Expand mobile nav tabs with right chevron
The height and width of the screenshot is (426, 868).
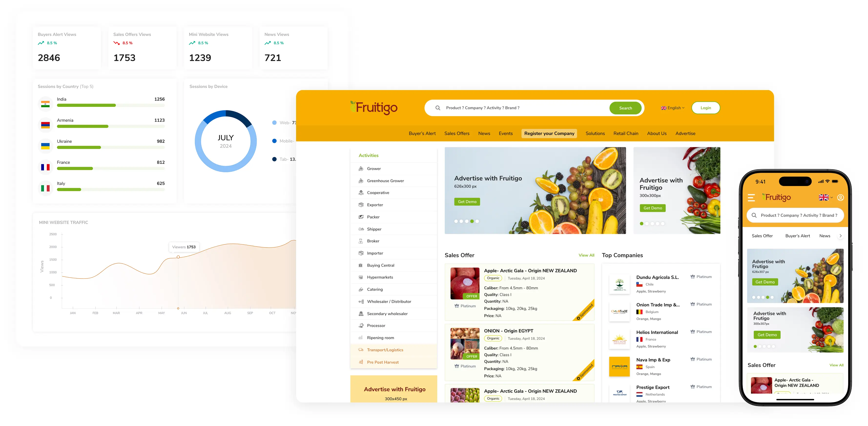pos(840,236)
